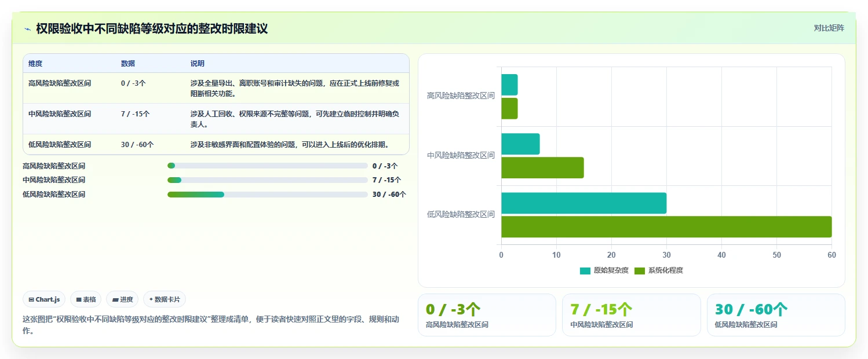
Task: Click table cell 0 / -3个
Action: (133, 83)
